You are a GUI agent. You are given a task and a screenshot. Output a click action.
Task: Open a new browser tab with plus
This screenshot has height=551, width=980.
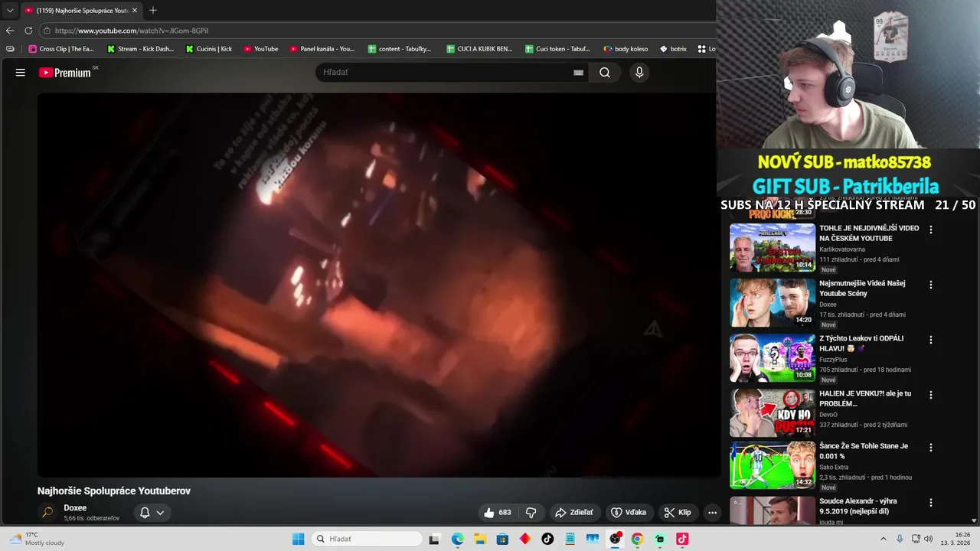tap(153, 11)
